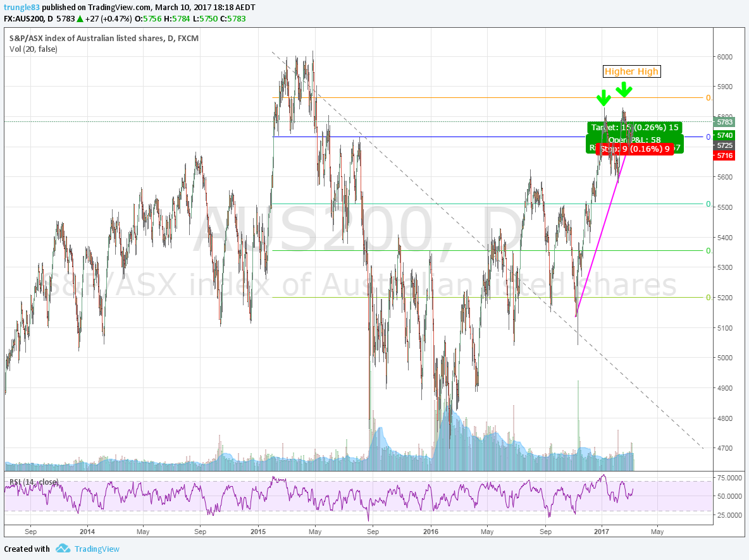The width and height of the screenshot is (749, 560).
Task: Click the green 5783 current price tag
Action: coord(724,122)
